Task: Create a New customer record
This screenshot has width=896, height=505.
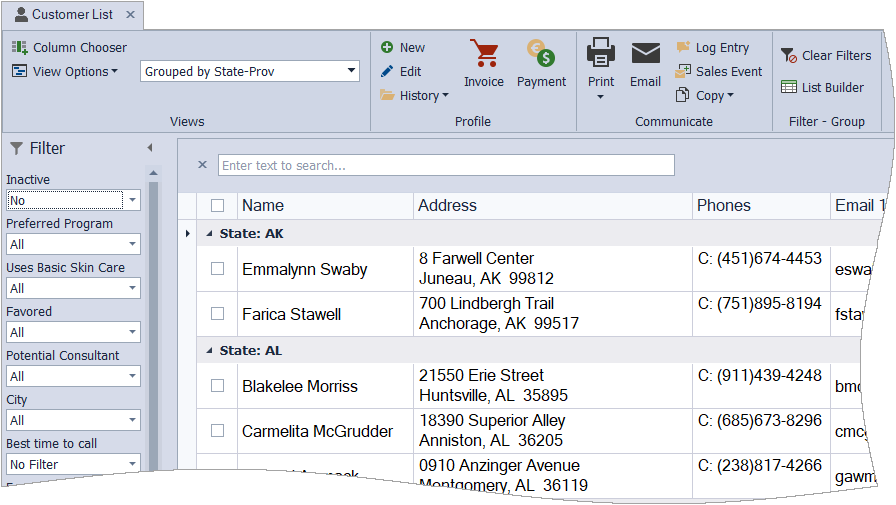Action: pyautogui.click(x=403, y=47)
